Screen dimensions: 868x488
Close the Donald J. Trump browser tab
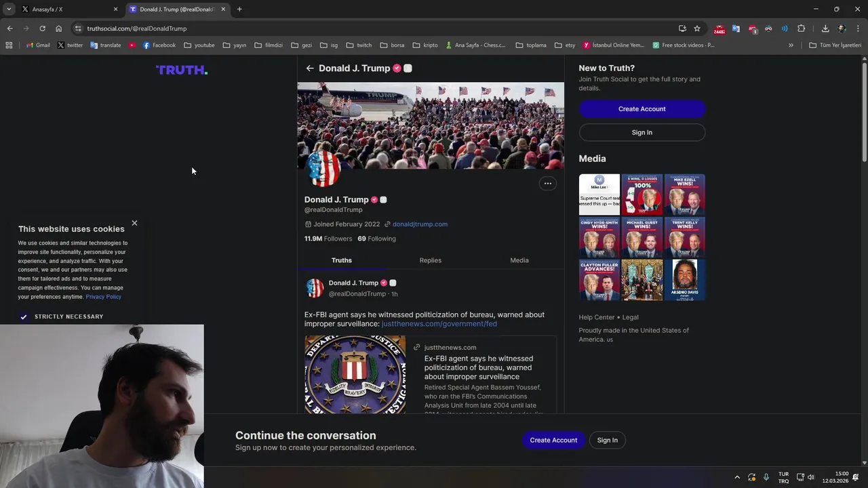tap(223, 9)
